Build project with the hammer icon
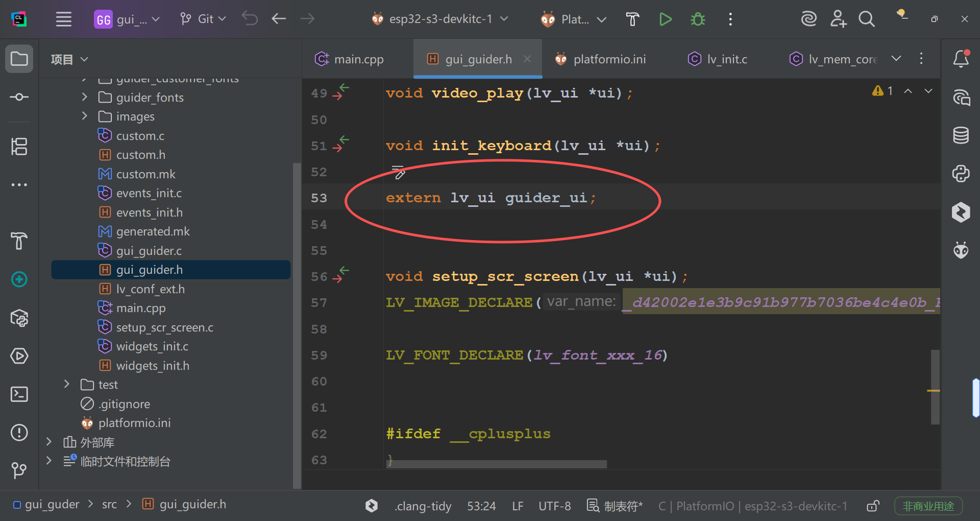The image size is (980, 521). pos(632,19)
